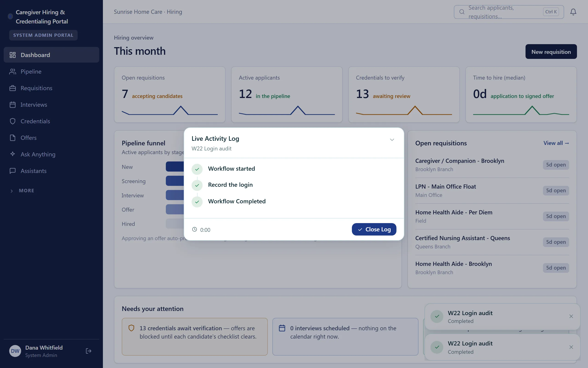Click the Workflow started check icon
588x368 pixels.
coord(197,169)
